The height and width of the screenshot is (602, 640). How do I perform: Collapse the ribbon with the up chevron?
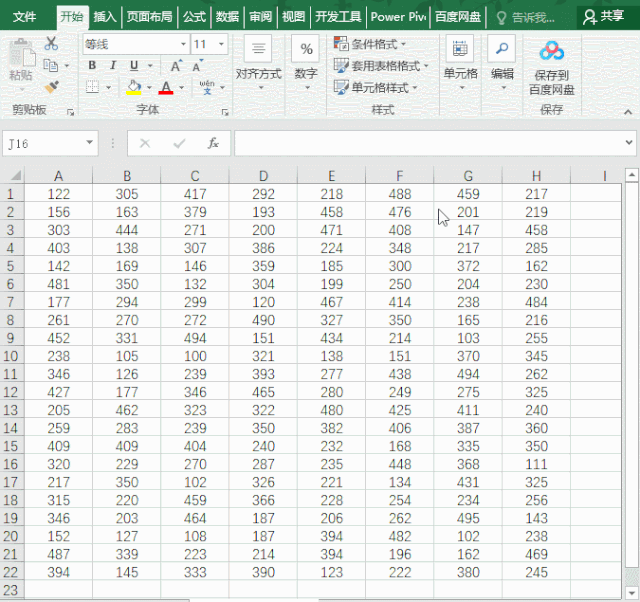pyautogui.click(x=628, y=111)
